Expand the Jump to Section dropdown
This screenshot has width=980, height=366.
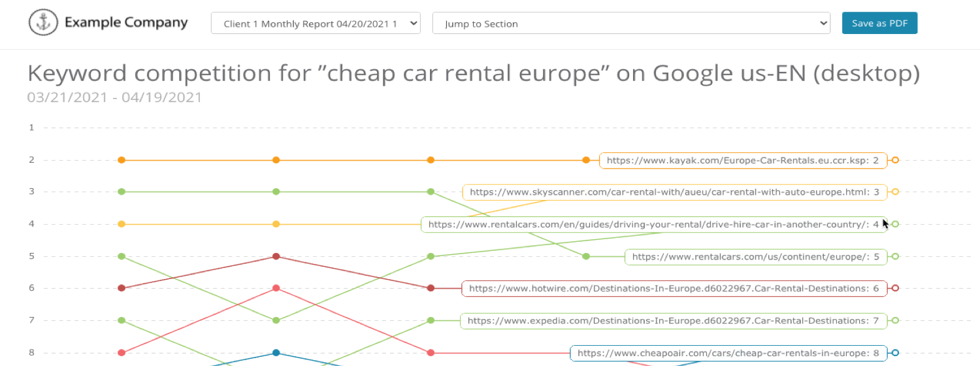coord(631,24)
